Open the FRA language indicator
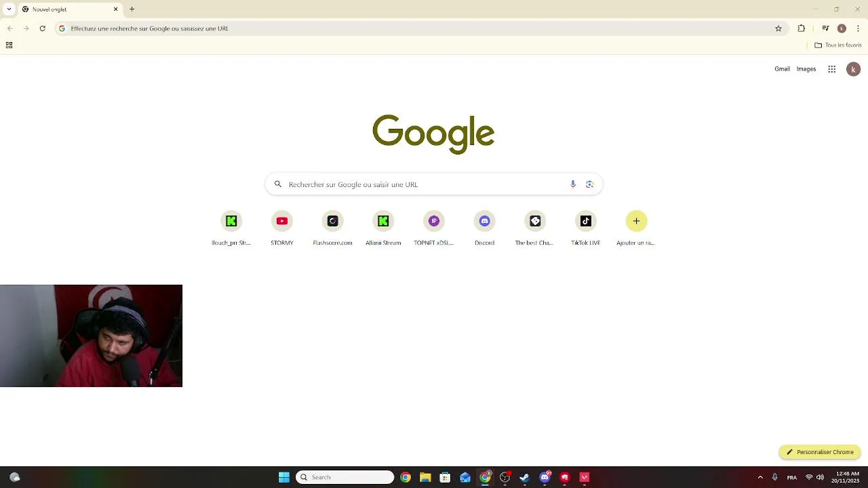Viewport: 868px width, 488px height. click(x=792, y=478)
